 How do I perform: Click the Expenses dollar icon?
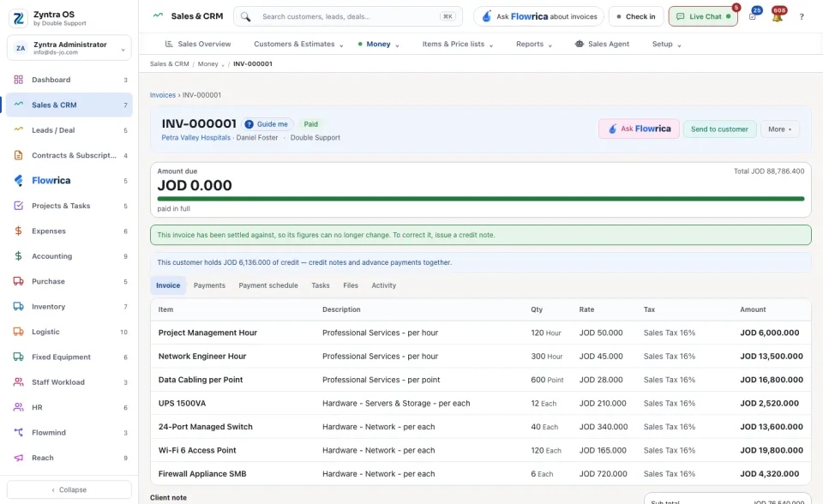[x=18, y=231]
